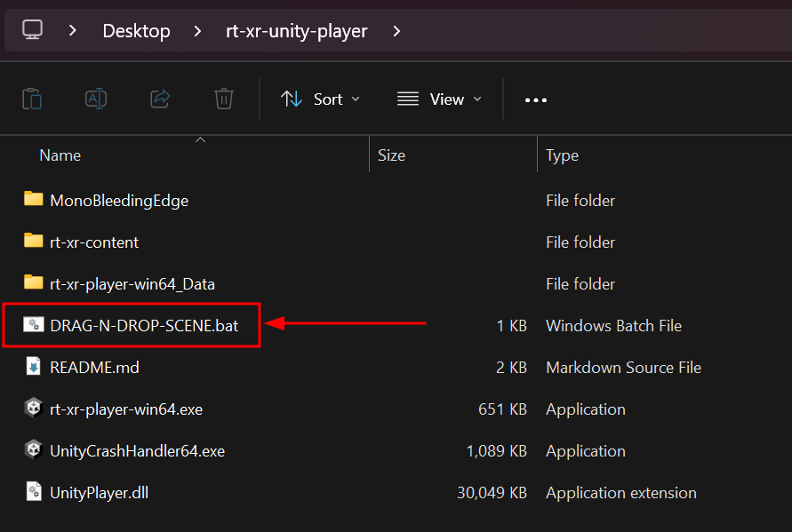Screen dimensions: 792x532
Task: Expand chevron between Desktop and rt-xr-unity-player
Action: 198,31
